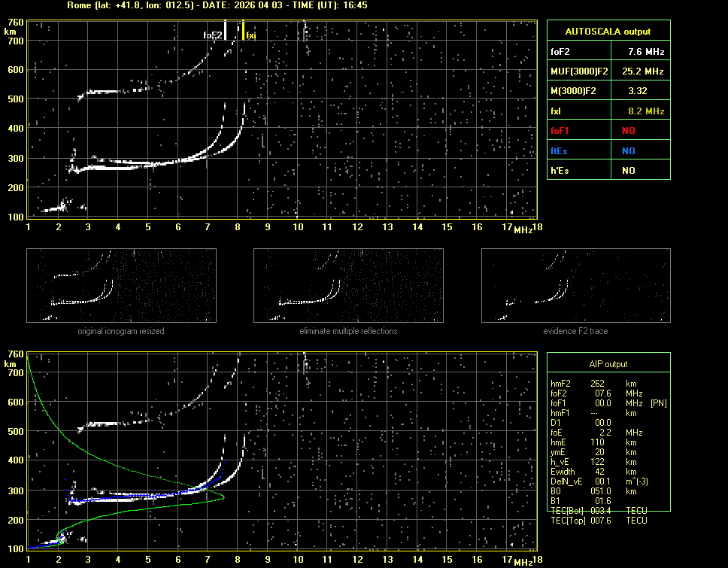Screen dimensions: 728x568
Task: Click the red foF1 label
Action: pyautogui.click(x=560, y=131)
